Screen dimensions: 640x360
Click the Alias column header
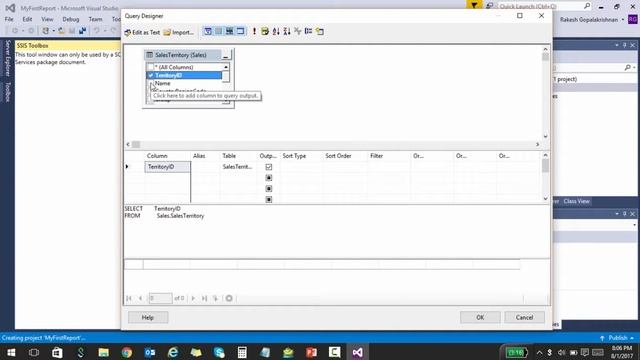199,156
